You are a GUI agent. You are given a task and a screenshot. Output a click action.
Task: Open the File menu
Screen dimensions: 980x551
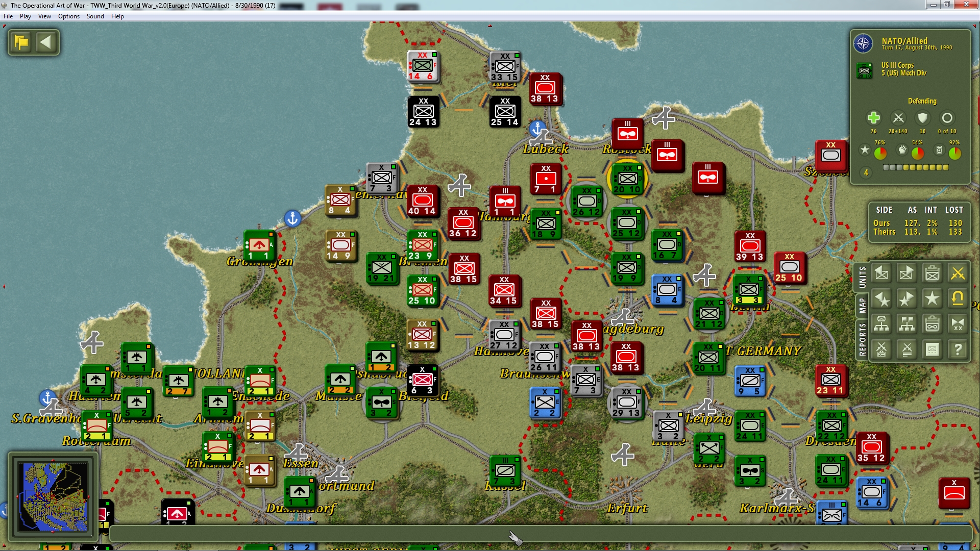(8, 16)
